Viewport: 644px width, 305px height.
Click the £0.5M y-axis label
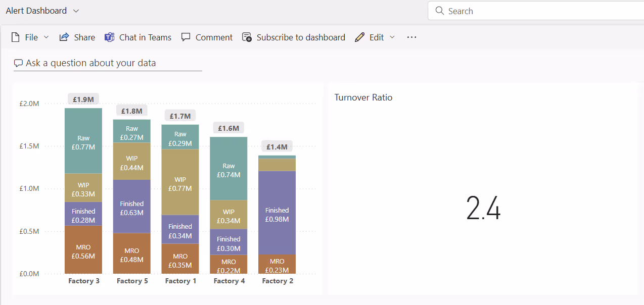29,231
